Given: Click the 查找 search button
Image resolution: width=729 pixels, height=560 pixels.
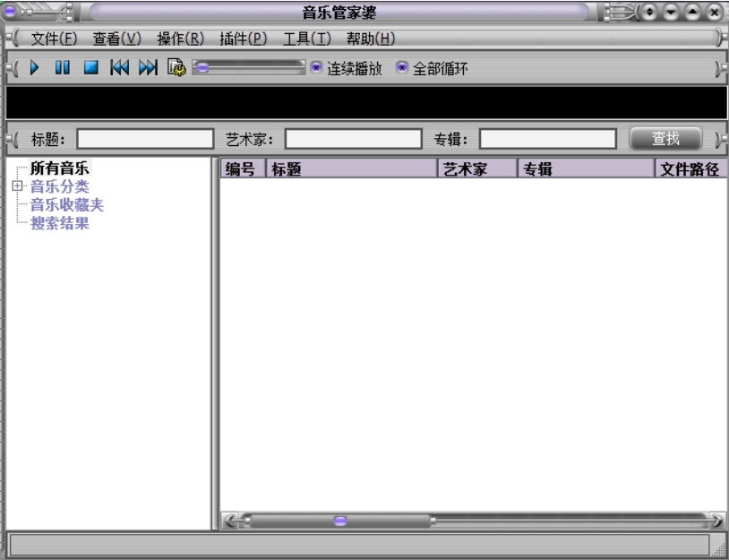Looking at the screenshot, I should tap(665, 139).
